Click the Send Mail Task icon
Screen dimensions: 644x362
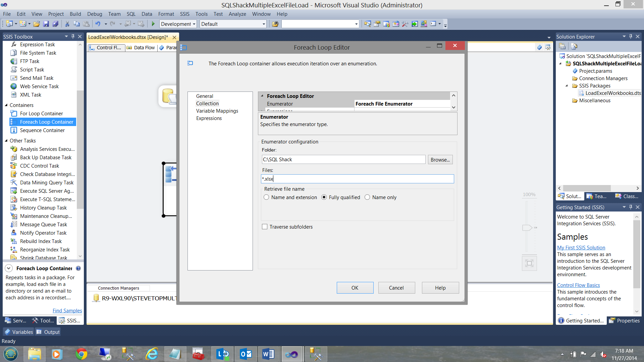pyautogui.click(x=14, y=78)
